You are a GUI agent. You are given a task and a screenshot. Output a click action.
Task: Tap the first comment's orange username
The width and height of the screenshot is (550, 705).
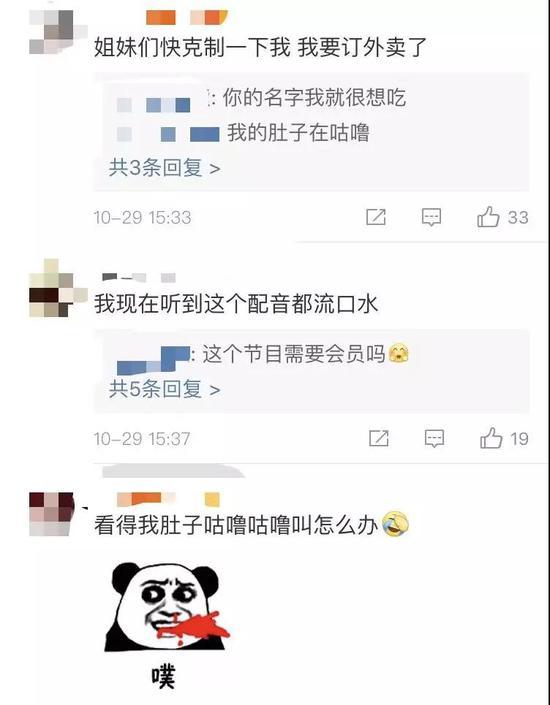point(187,18)
